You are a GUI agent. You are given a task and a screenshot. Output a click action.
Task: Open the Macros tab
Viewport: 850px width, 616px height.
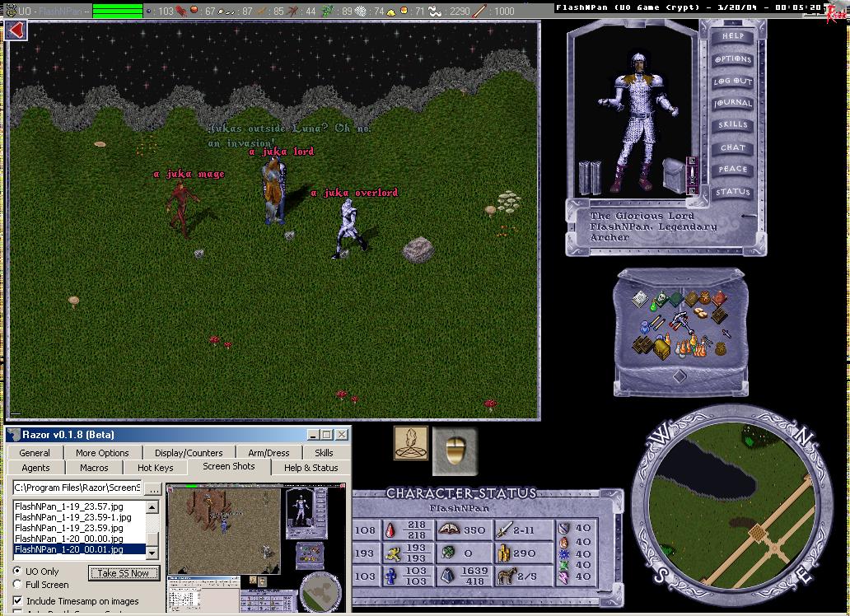pyautogui.click(x=94, y=468)
